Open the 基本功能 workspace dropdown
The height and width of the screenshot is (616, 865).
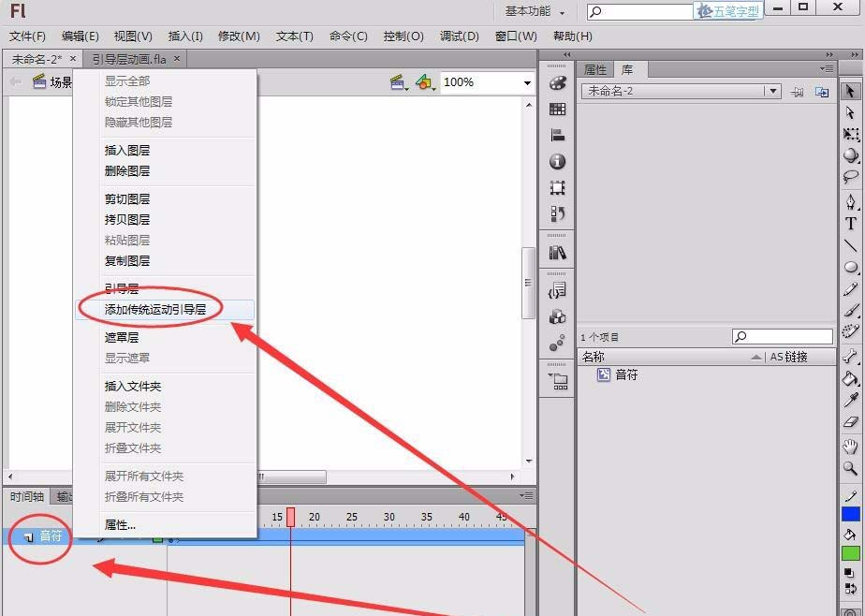pyautogui.click(x=535, y=11)
